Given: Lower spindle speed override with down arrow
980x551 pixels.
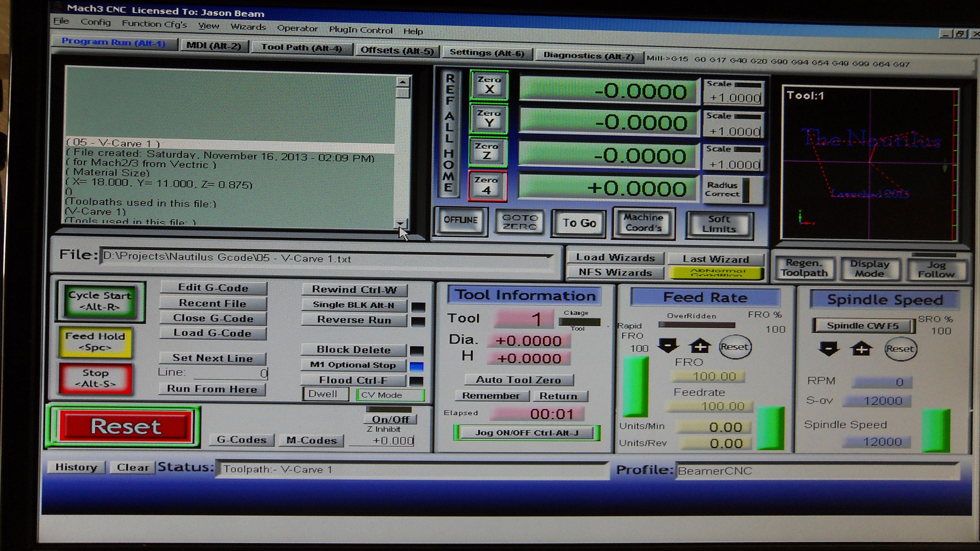Looking at the screenshot, I should click(x=828, y=349).
